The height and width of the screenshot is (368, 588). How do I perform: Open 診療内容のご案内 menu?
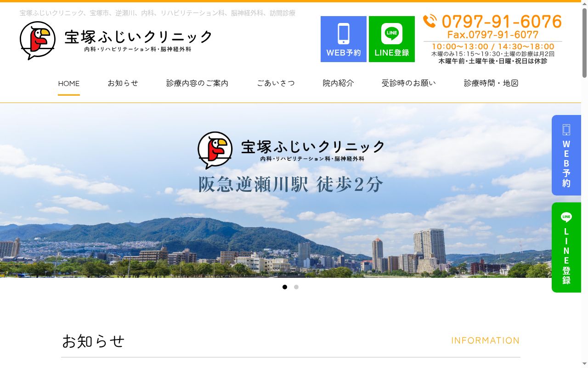tap(198, 83)
